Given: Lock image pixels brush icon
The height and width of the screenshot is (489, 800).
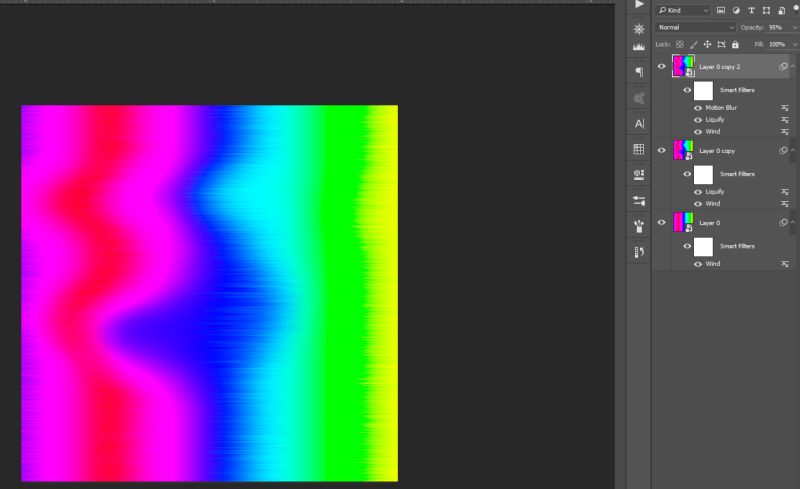Looking at the screenshot, I should [693, 44].
